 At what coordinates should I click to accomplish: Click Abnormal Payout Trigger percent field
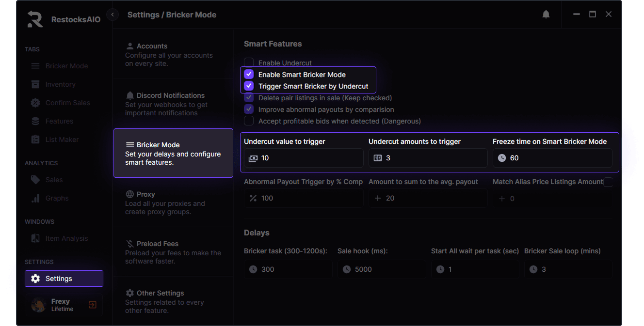coord(304,198)
